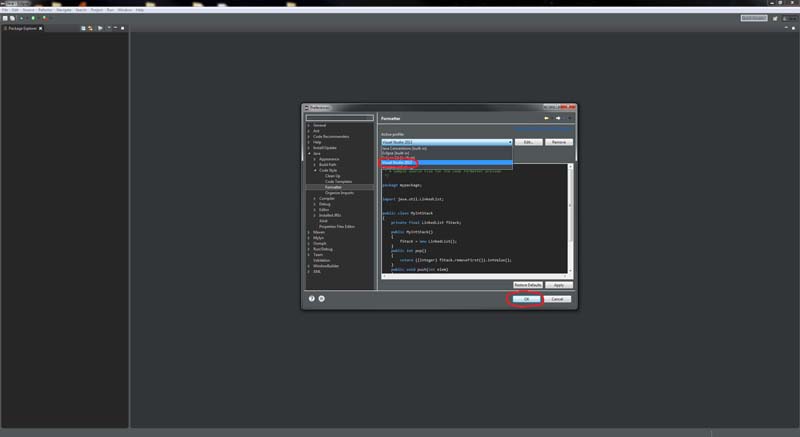Click the preferences filter text field
Viewport: 800px width, 437px height.
click(340, 118)
